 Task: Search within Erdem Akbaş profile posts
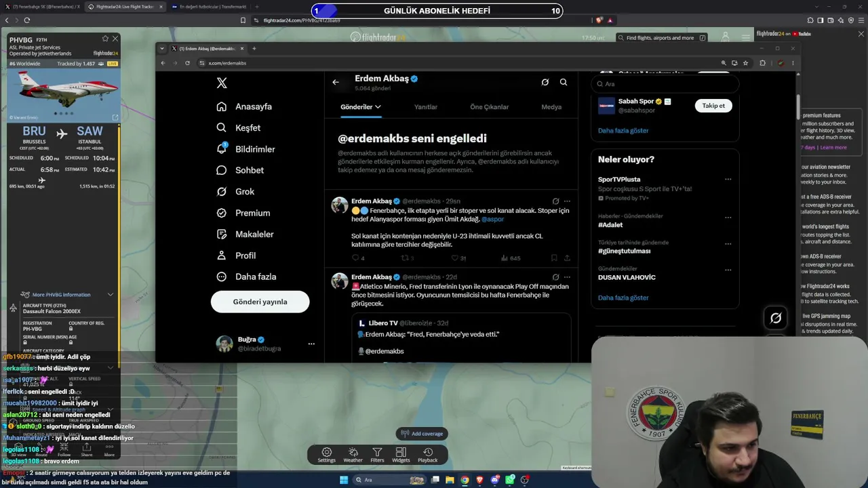point(564,82)
